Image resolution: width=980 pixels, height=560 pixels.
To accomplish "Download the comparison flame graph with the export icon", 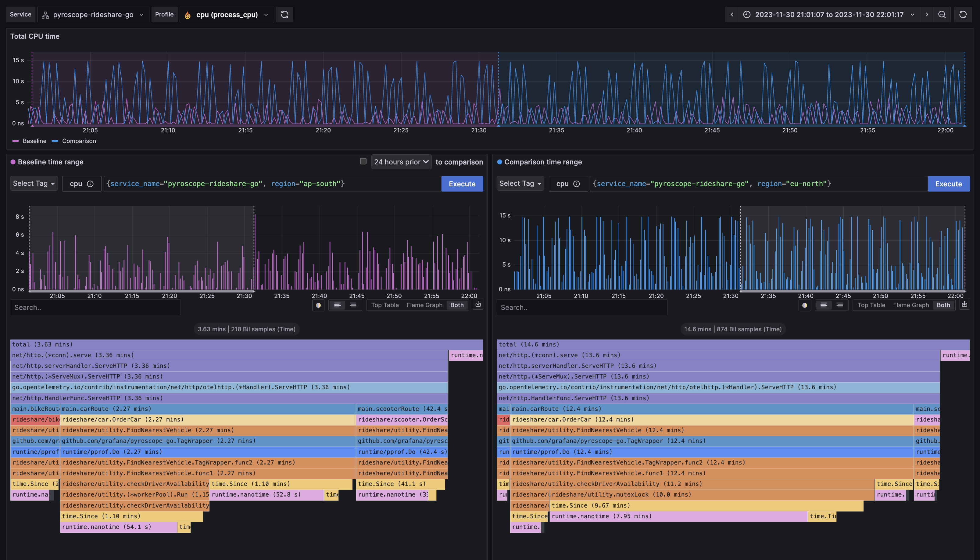I will 964,305.
